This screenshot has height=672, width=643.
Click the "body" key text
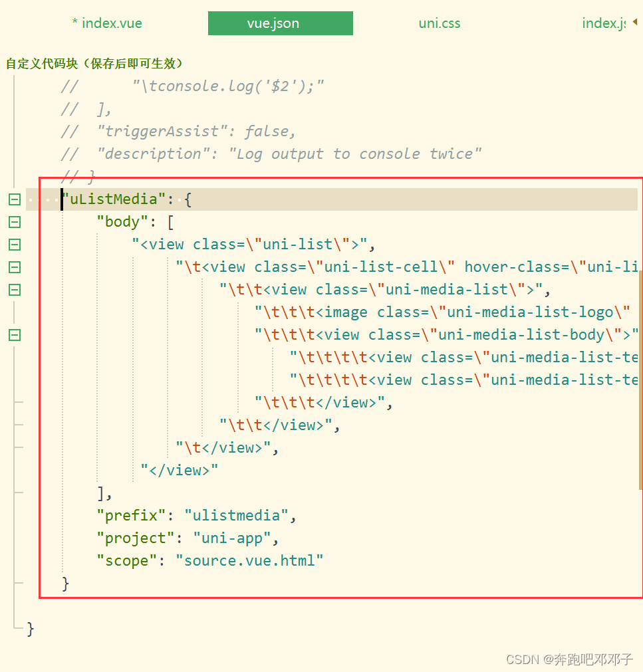tap(122, 222)
